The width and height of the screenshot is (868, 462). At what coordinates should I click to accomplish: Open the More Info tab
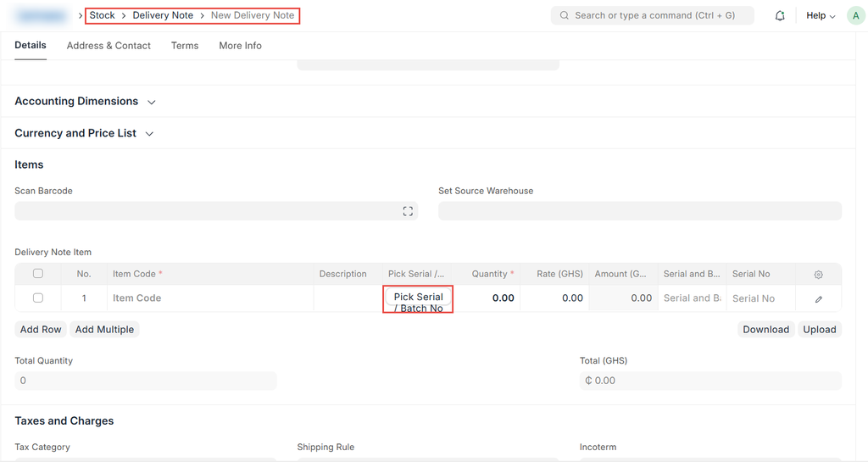[240, 46]
